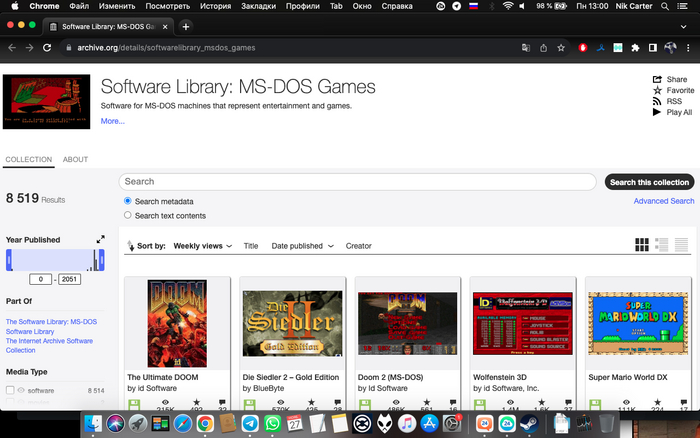This screenshot has width=700, height=438.
Task: Open Wolfenstein 3D thumbnail
Action: 523,324
